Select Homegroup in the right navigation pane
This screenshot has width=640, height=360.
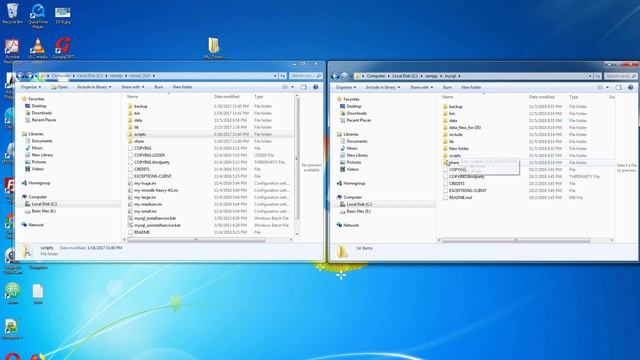pos(354,184)
